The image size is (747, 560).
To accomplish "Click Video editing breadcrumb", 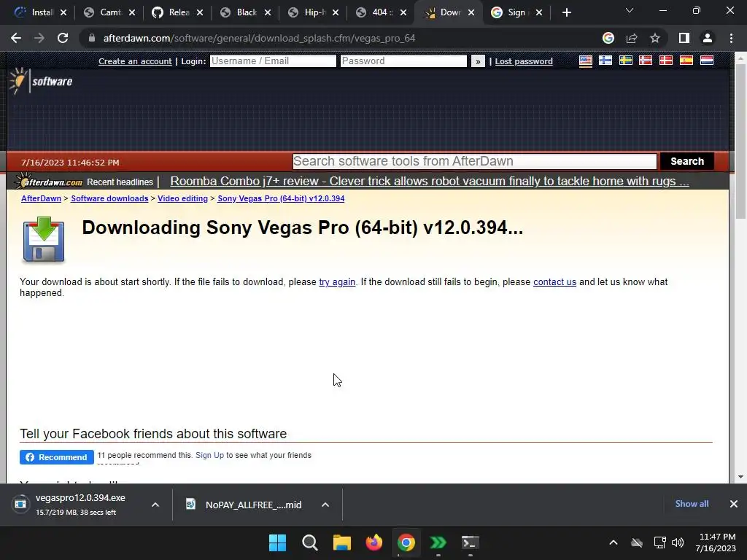I will pyautogui.click(x=182, y=198).
